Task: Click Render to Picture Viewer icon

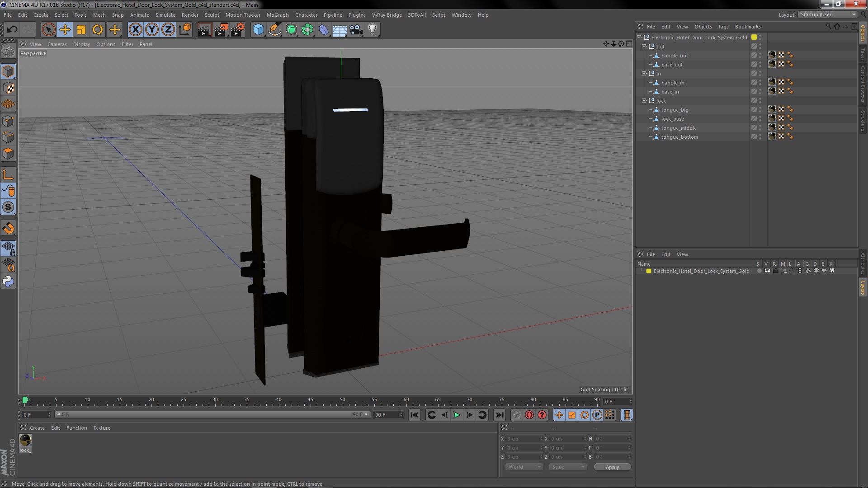Action: pos(221,30)
